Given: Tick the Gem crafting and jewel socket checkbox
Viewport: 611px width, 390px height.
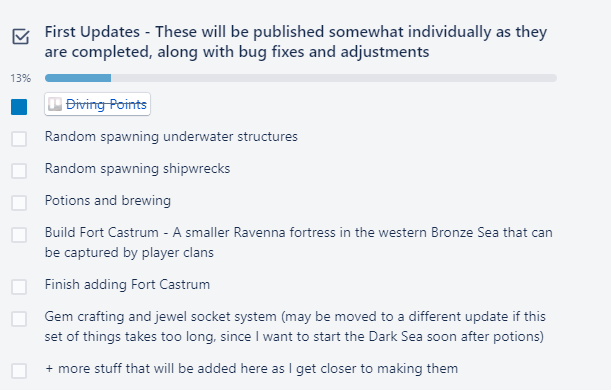Looking at the screenshot, I should 19,319.
